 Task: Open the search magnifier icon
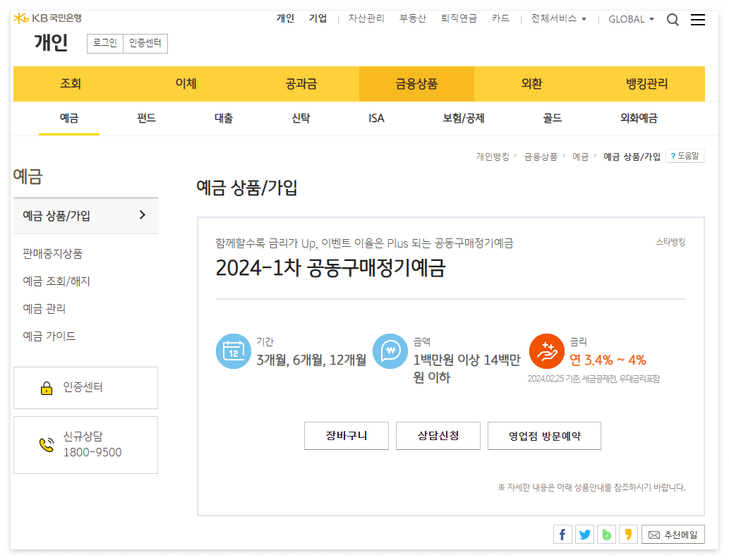coord(673,20)
